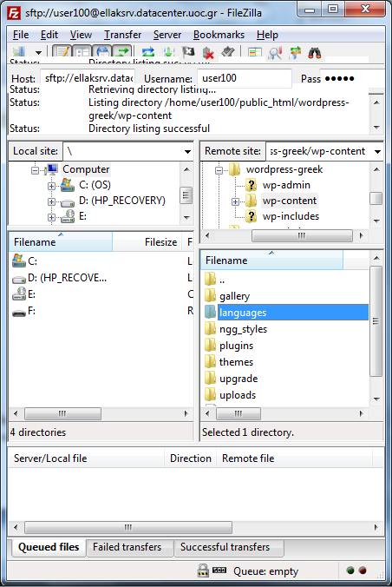Select the F: drive in local list
Image resolution: width=392 pixels, height=587 pixels.
pos(24,311)
